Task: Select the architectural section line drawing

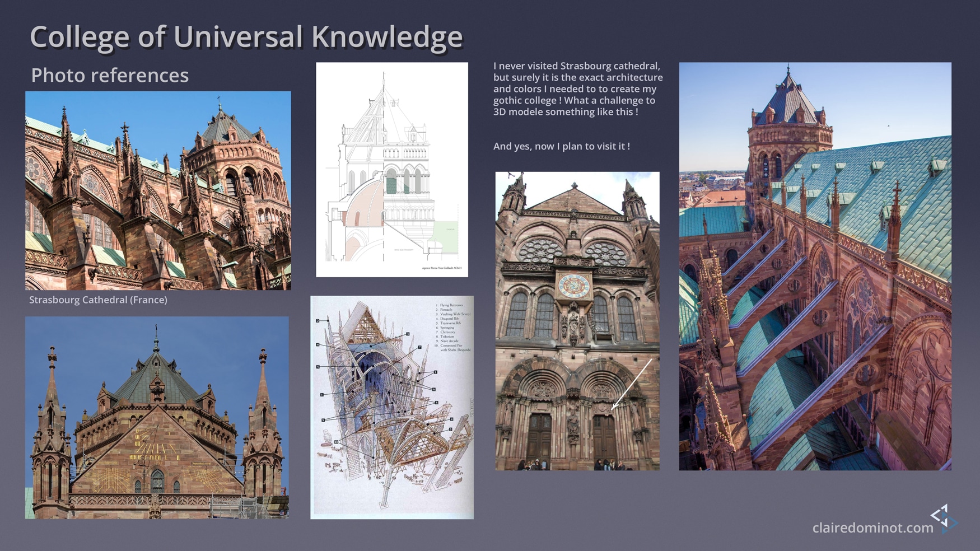Action: pyautogui.click(x=392, y=170)
